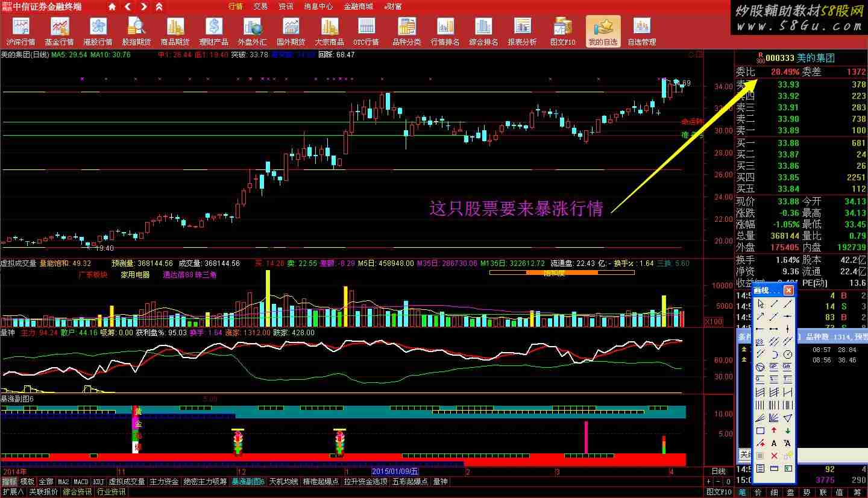Open the 消息中心 menu
Screen dimensions: 868x498
coord(318,7)
